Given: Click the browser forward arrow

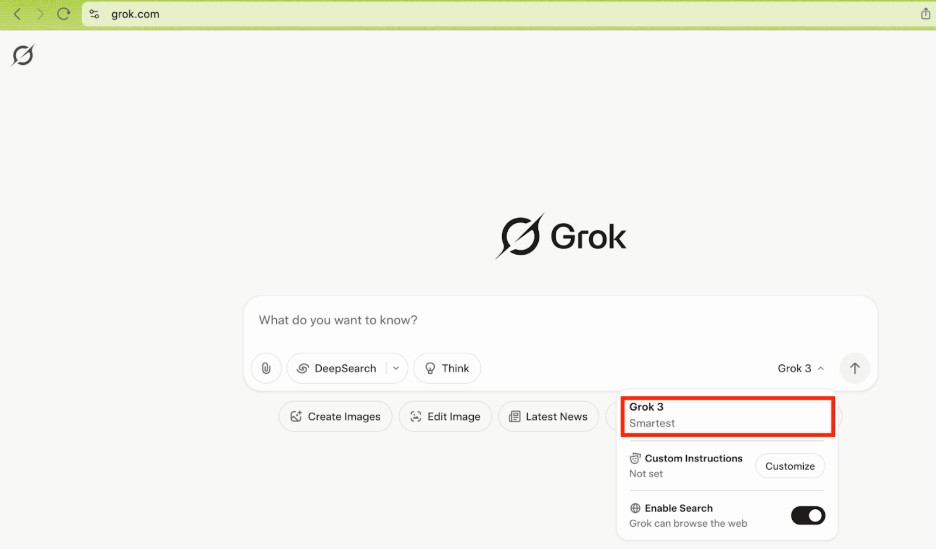Looking at the screenshot, I should [x=40, y=14].
